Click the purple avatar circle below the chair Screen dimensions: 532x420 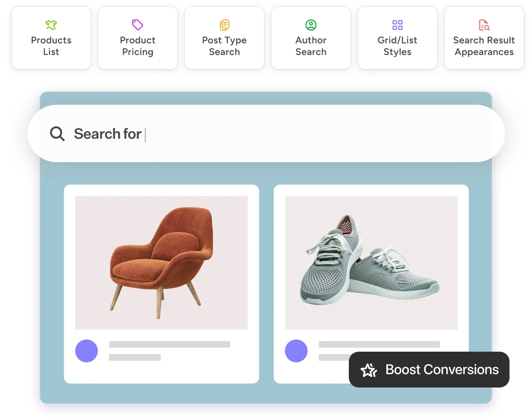pos(86,351)
